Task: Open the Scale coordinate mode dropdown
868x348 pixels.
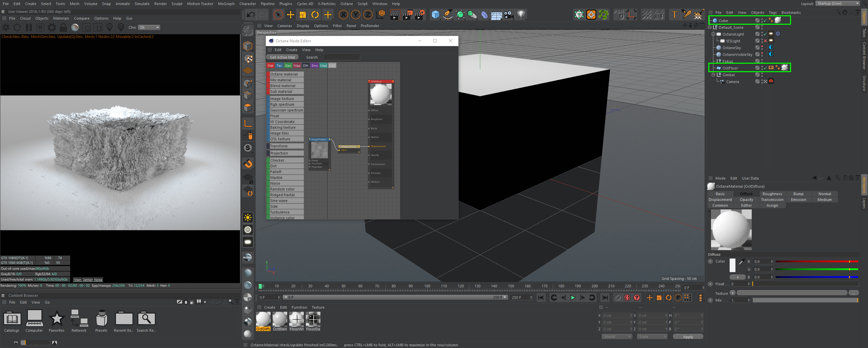Action: tap(652, 336)
